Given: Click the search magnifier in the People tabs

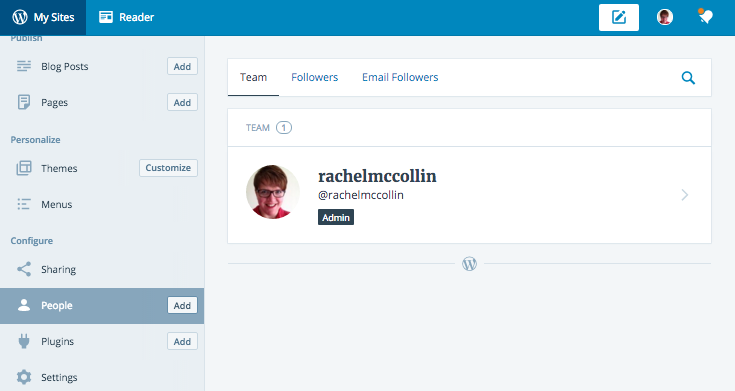Looking at the screenshot, I should 688,78.
